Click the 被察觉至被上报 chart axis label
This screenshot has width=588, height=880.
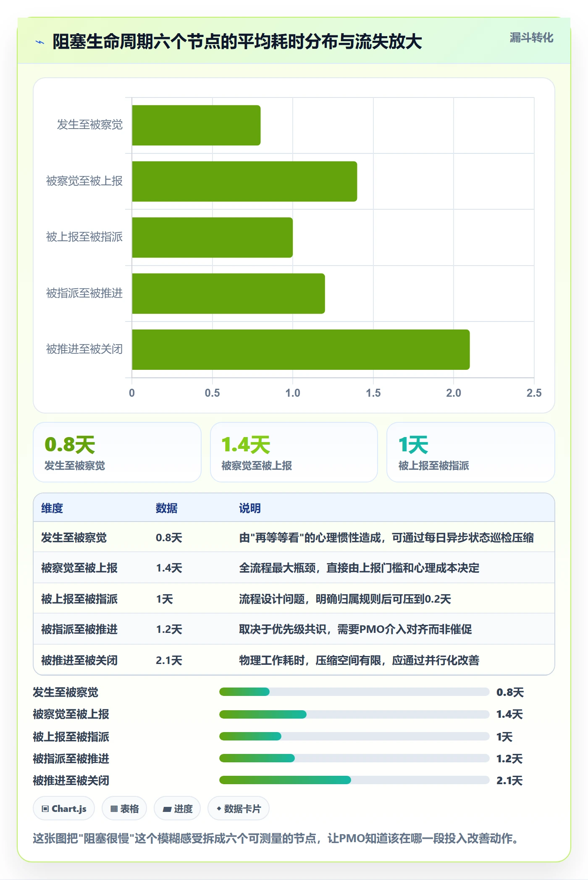(x=84, y=181)
